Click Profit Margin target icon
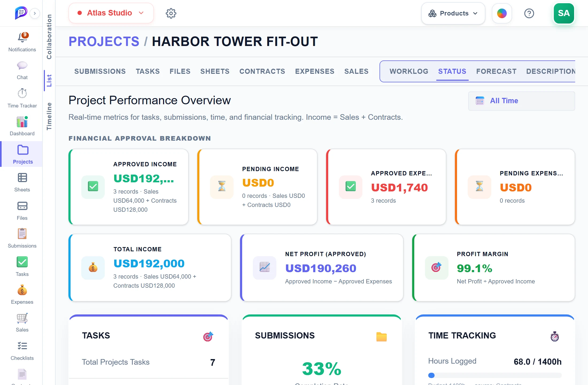 click(x=437, y=268)
